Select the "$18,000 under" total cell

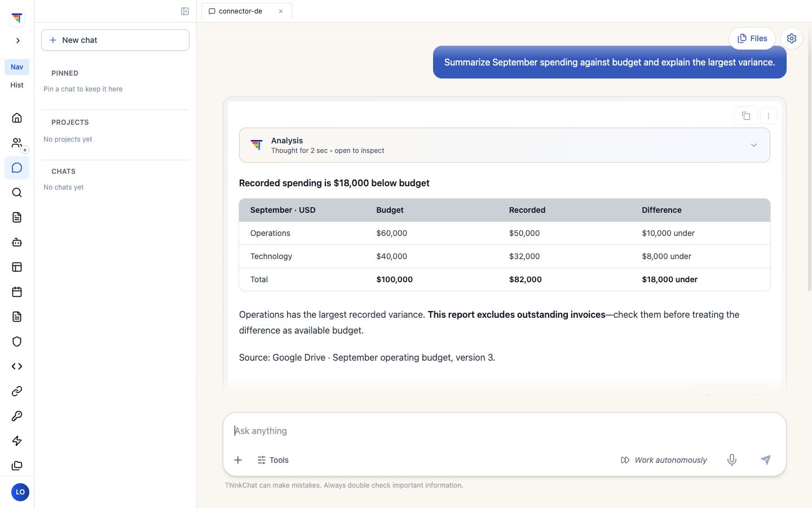[669, 279]
